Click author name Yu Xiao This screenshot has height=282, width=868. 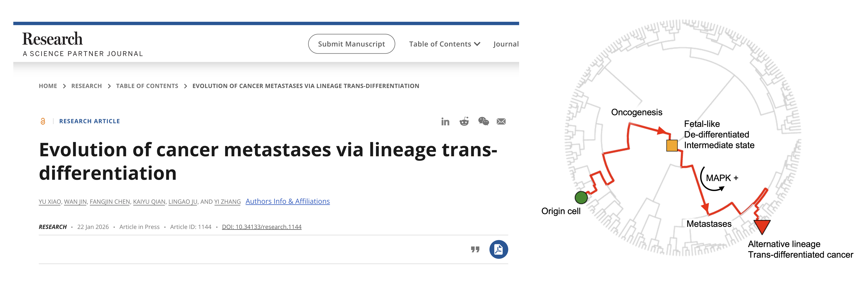[50, 202]
